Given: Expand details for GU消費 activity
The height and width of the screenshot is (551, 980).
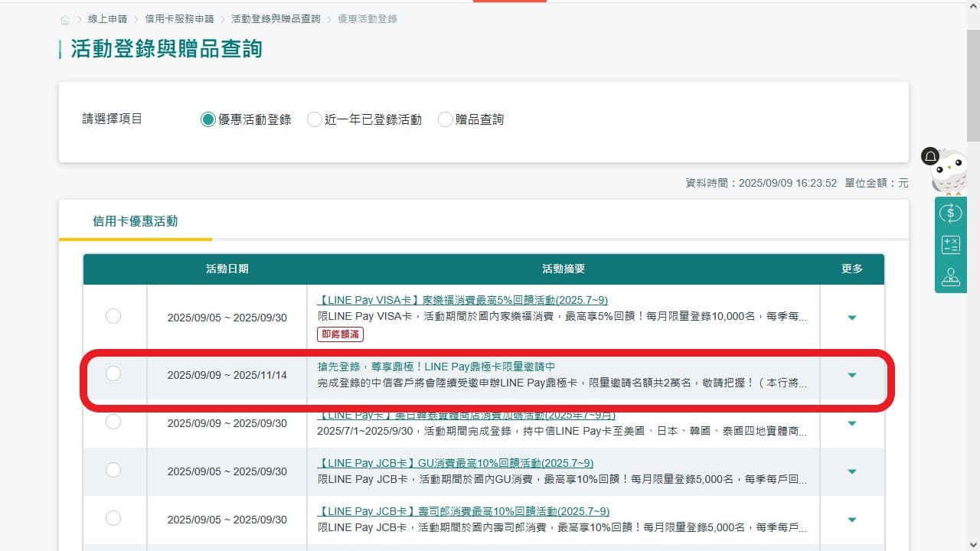Looking at the screenshot, I should 852,472.
